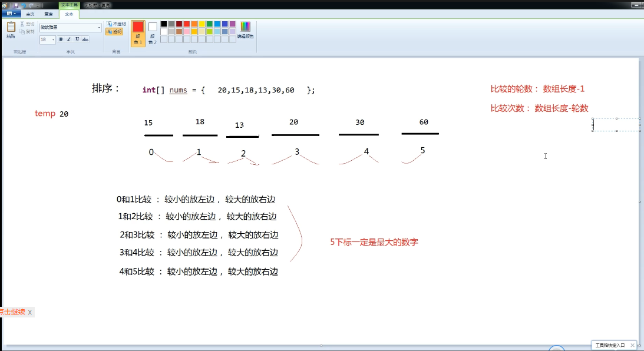644x351 pixels.
Task: Pick the yellow color swatch
Action: coord(202,24)
